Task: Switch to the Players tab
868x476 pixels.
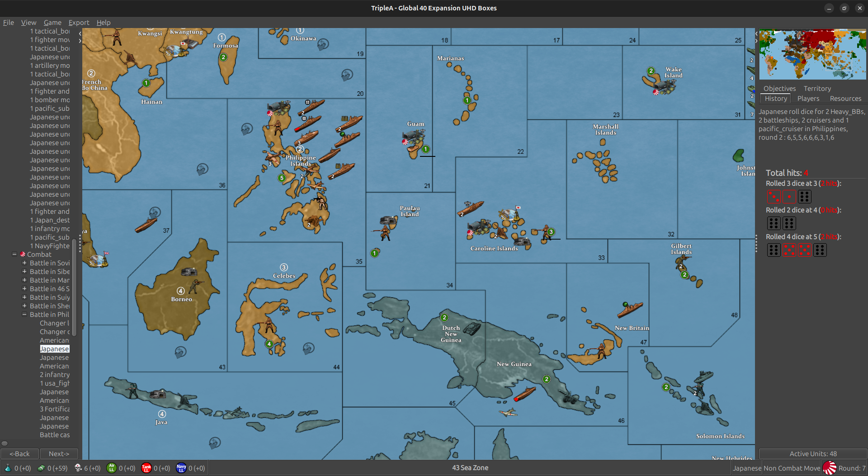Action: pyautogui.click(x=808, y=98)
